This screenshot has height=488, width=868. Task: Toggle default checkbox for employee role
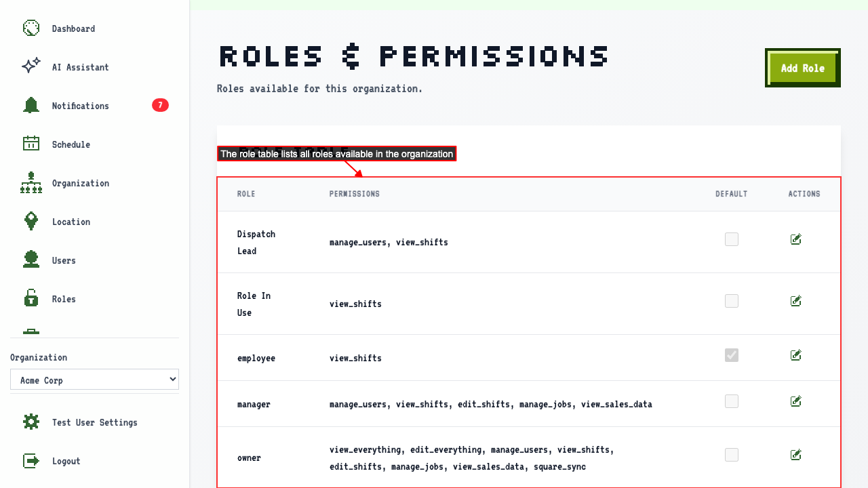732,355
